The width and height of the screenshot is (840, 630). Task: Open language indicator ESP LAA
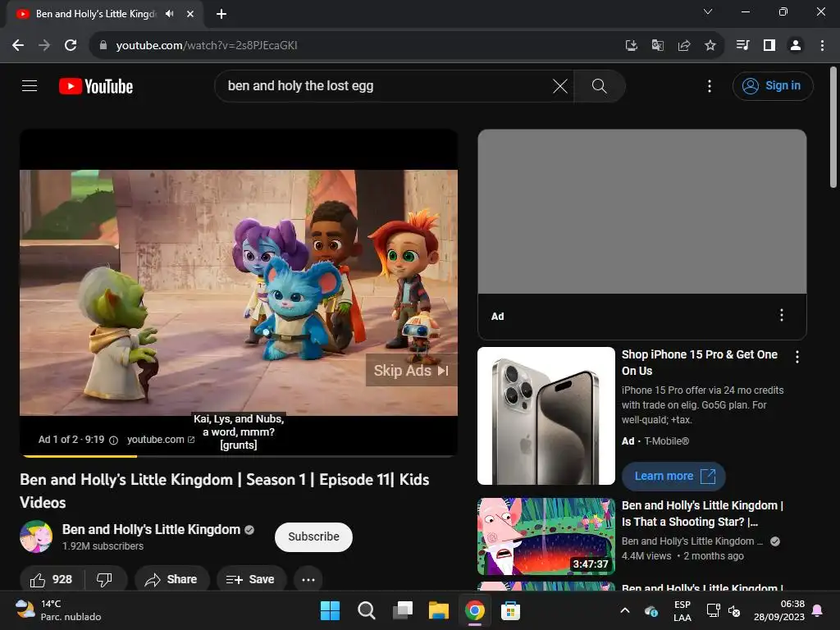pyautogui.click(x=682, y=610)
